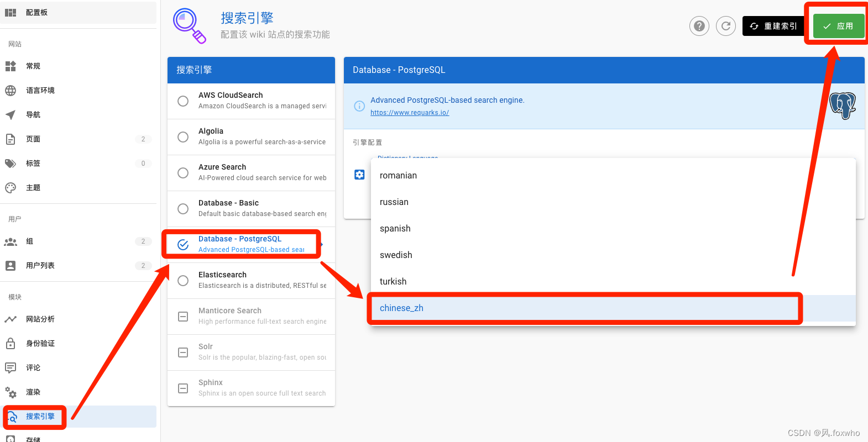Choose russian from the language dropdown
The height and width of the screenshot is (442, 868).
point(613,202)
